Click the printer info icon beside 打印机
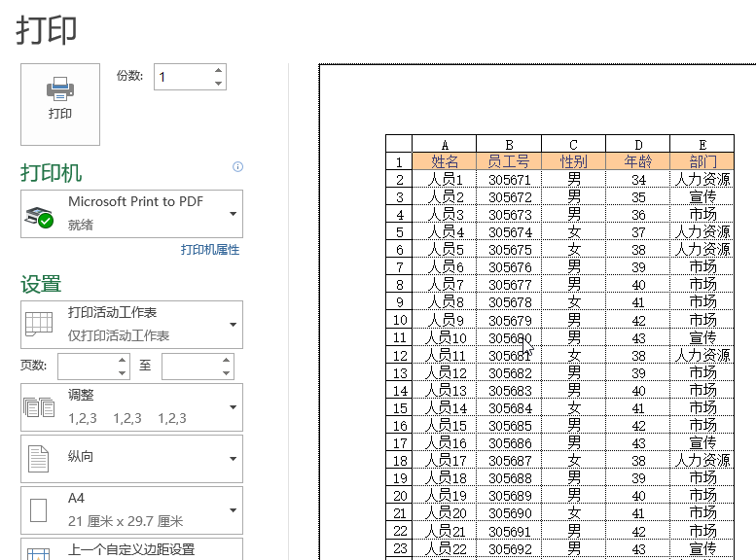Screen dimensions: 756x560 (237, 167)
